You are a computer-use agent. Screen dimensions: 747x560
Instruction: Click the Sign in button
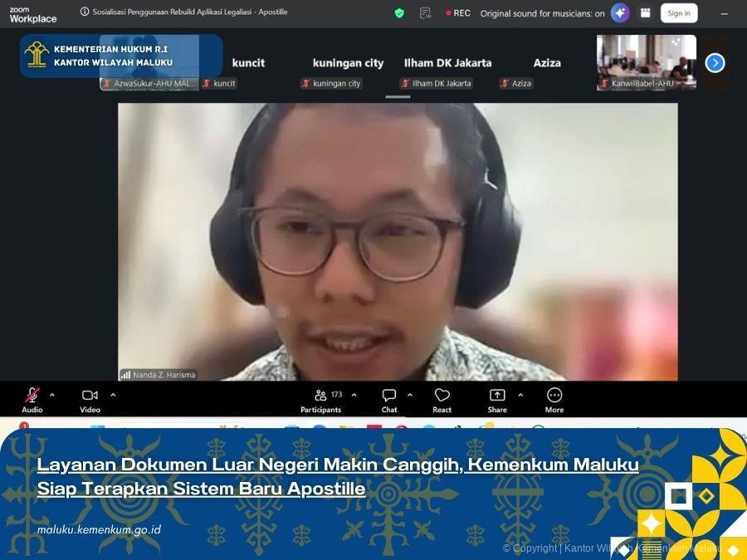[679, 12]
